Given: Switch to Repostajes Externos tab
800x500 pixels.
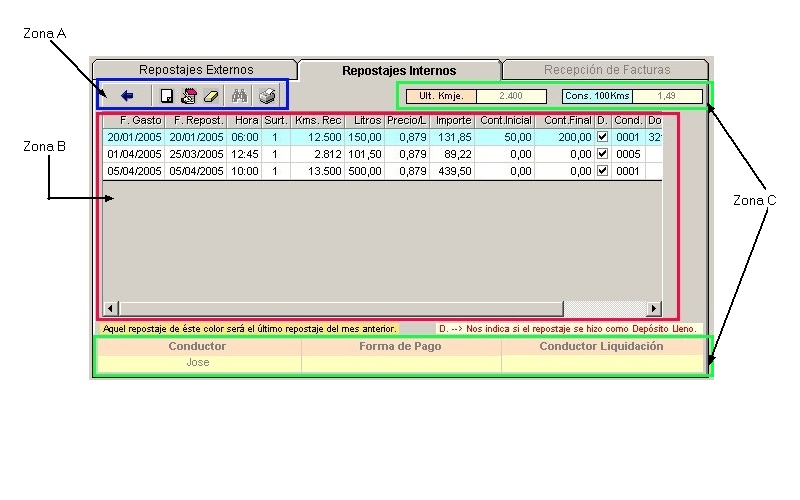Looking at the screenshot, I should (196, 69).
